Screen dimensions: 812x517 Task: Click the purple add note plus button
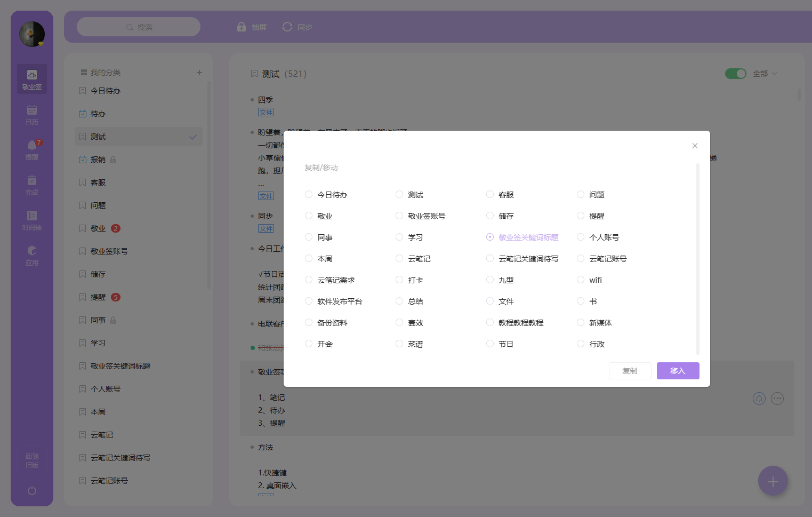[773, 481]
